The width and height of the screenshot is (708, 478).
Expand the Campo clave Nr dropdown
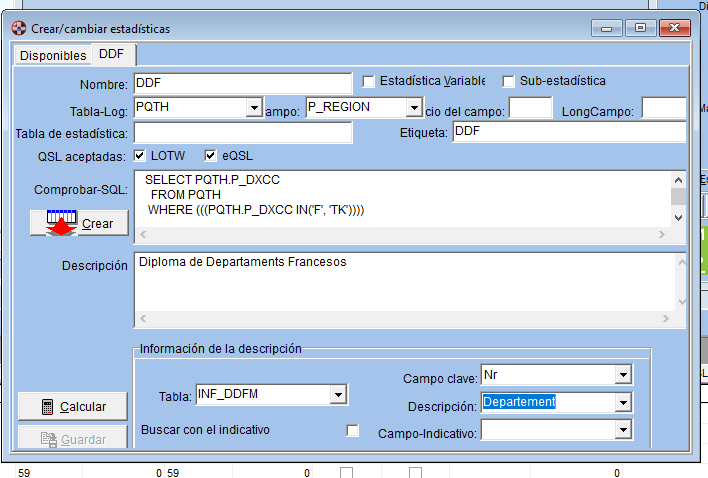tap(623, 375)
